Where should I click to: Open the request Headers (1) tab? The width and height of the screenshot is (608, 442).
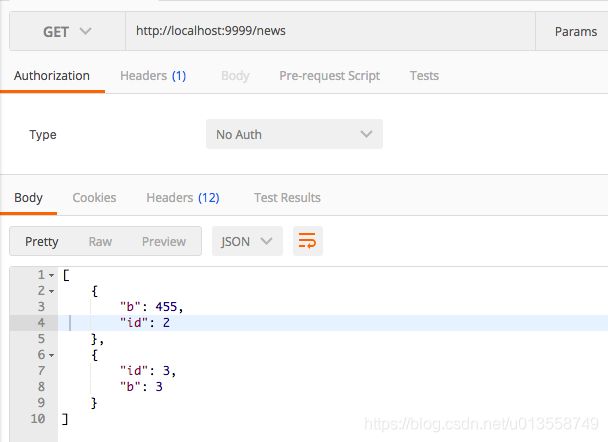click(x=153, y=76)
